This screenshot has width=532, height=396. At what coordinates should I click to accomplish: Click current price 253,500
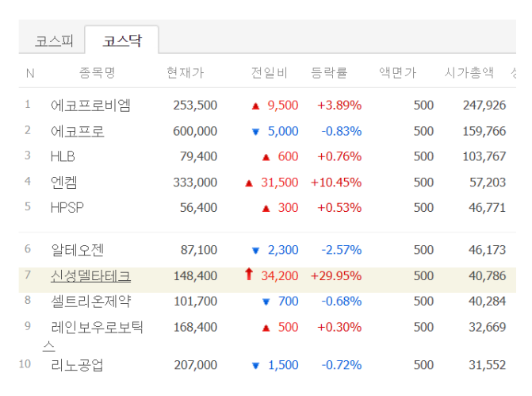click(x=195, y=106)
